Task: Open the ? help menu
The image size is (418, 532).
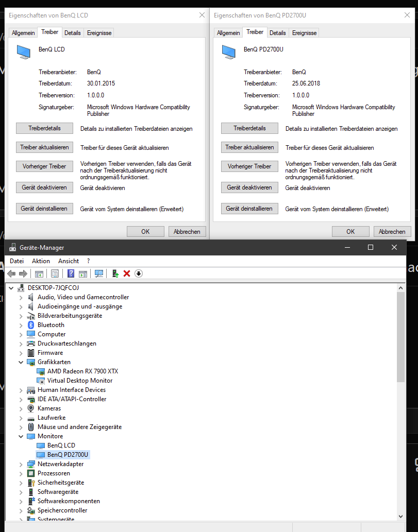Action: click(88, 261)
